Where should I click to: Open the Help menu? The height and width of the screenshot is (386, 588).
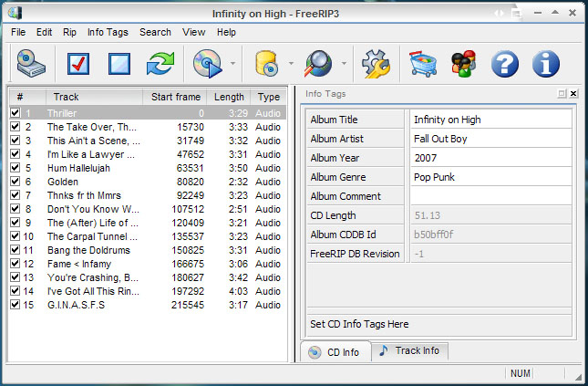point(226,32)
